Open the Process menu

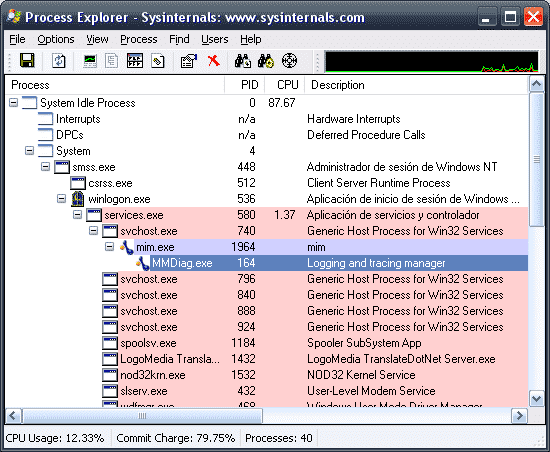coord(139,39)
